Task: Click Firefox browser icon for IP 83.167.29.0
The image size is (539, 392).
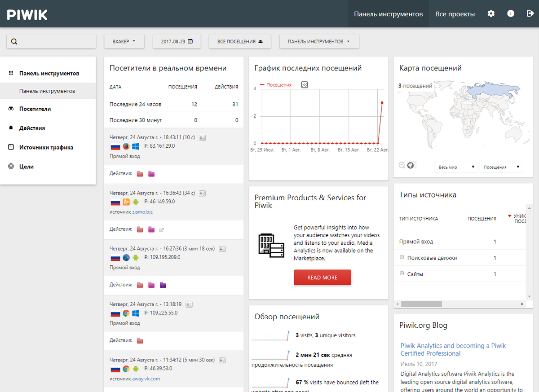Action: tap(126, 146)
